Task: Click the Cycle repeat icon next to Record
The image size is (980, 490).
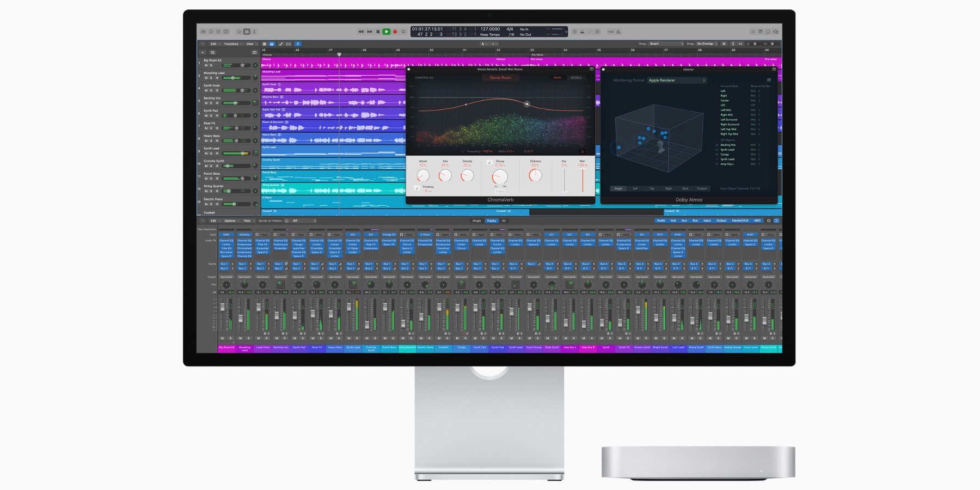Action: tap(403, 31)
